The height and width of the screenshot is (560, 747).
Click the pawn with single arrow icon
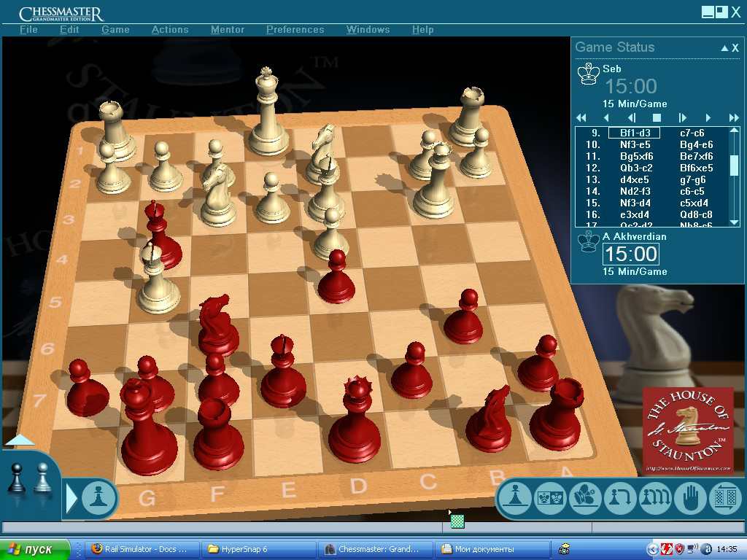tap(620, 498)
